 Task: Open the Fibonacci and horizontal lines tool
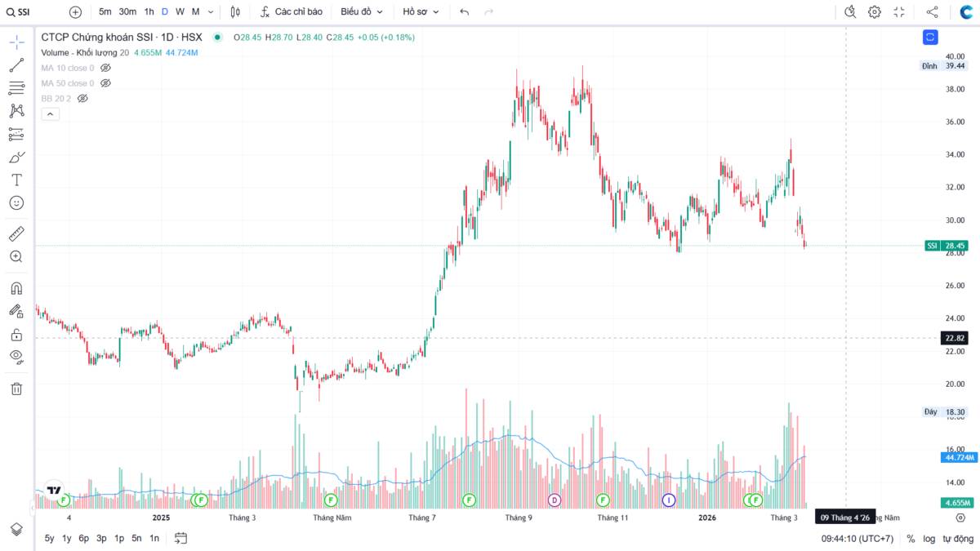click(x=16, y=88)
